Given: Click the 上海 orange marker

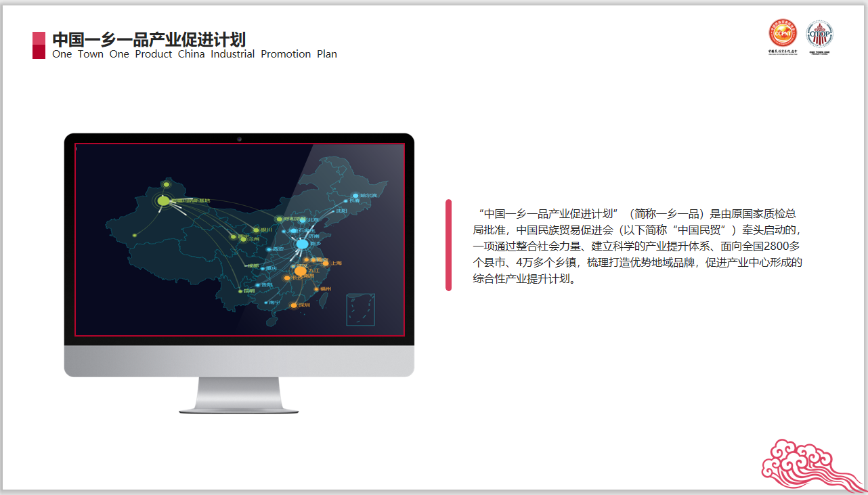Looking at the screenshot, I should pyautogui.click(x=326, y=263).
